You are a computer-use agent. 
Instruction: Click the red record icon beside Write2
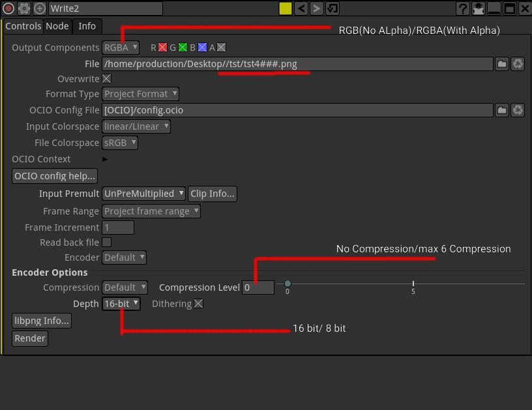[x=8, y=8]
